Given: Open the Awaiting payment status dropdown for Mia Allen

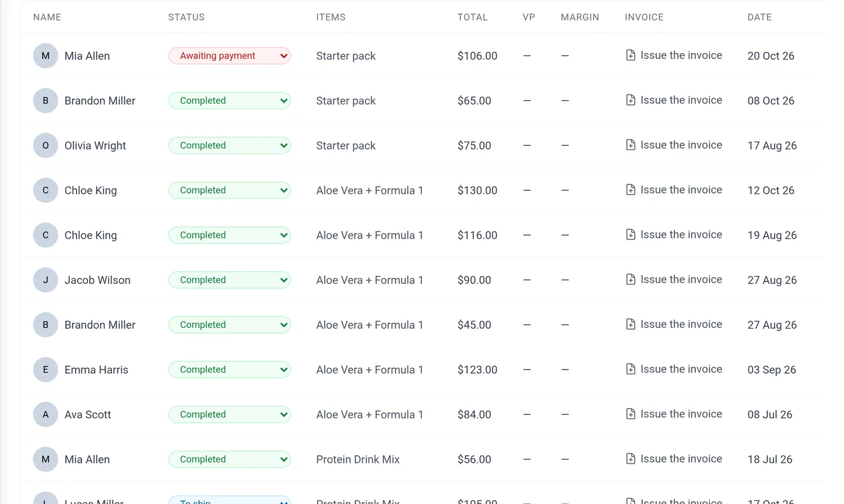Looking at the screenshot, I should [230, 55].
